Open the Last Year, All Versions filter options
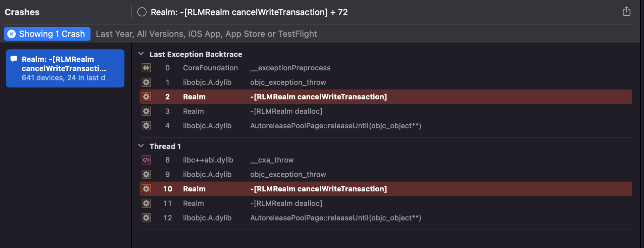Image resolution: width=644 pixels, height=248 pixels. pyautogui.click(x=206, y=34)
